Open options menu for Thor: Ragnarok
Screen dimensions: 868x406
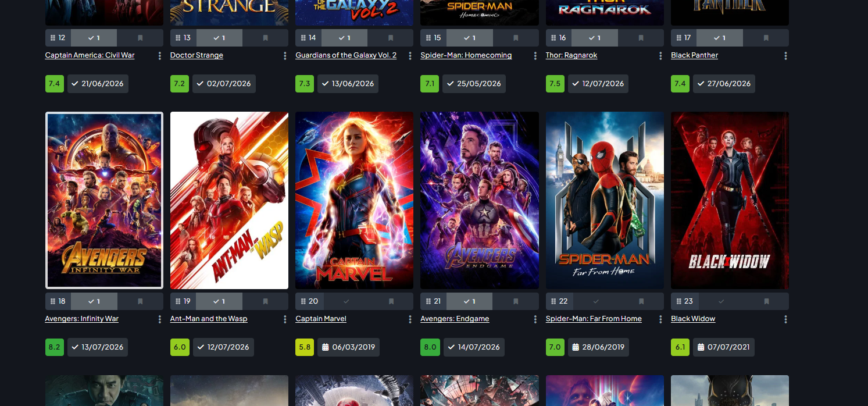660,56
